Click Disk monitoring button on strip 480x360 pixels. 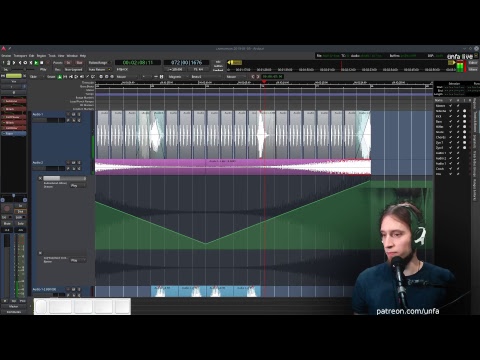[x=20, y=212]
